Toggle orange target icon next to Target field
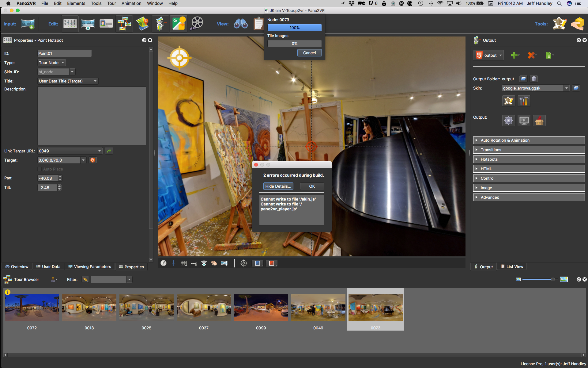 click(93, 160)
